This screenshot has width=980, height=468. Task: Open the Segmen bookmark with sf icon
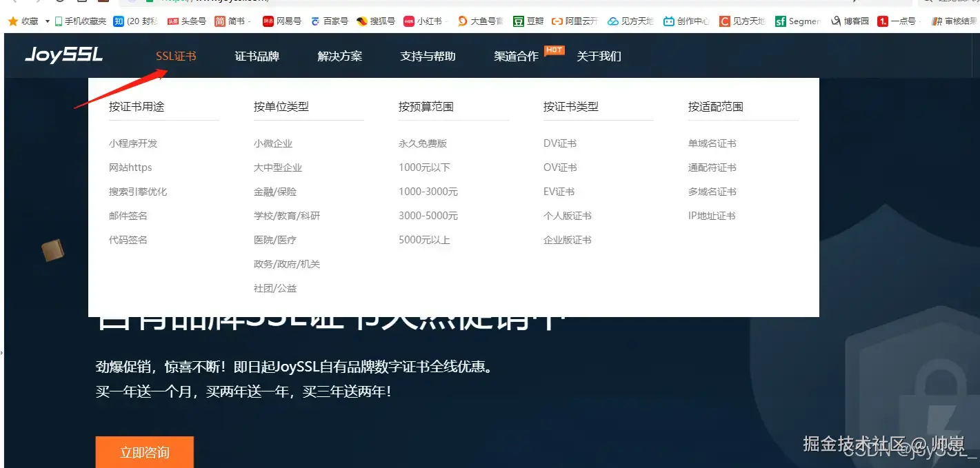[x=797, y=21]
